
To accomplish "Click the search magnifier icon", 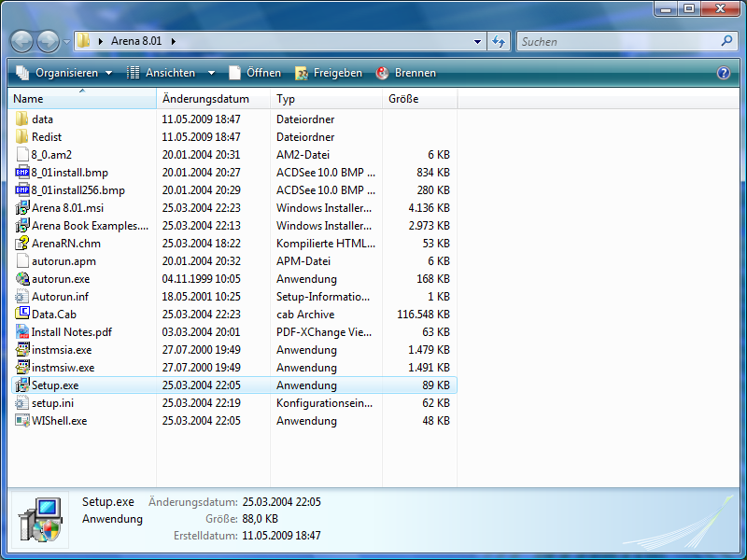I will [x=726, y=41].
